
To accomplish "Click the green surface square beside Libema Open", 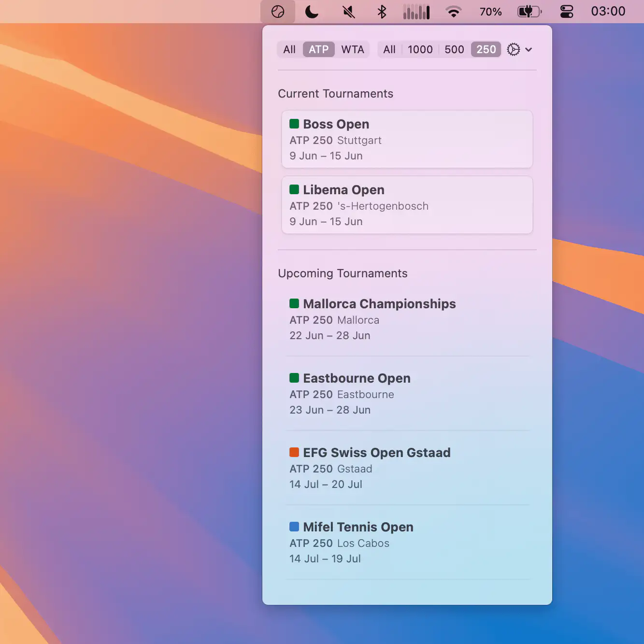I will (x=294, y=189).
